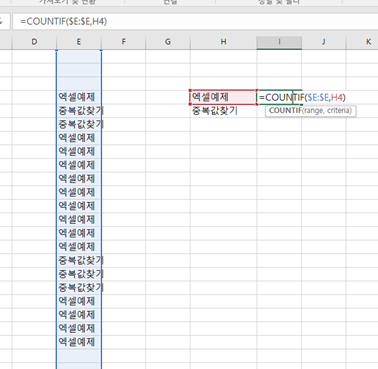Screen dimensions: 378x369
Task: Select cell E14 containing 엑셀예제
Action: [79, 233]
